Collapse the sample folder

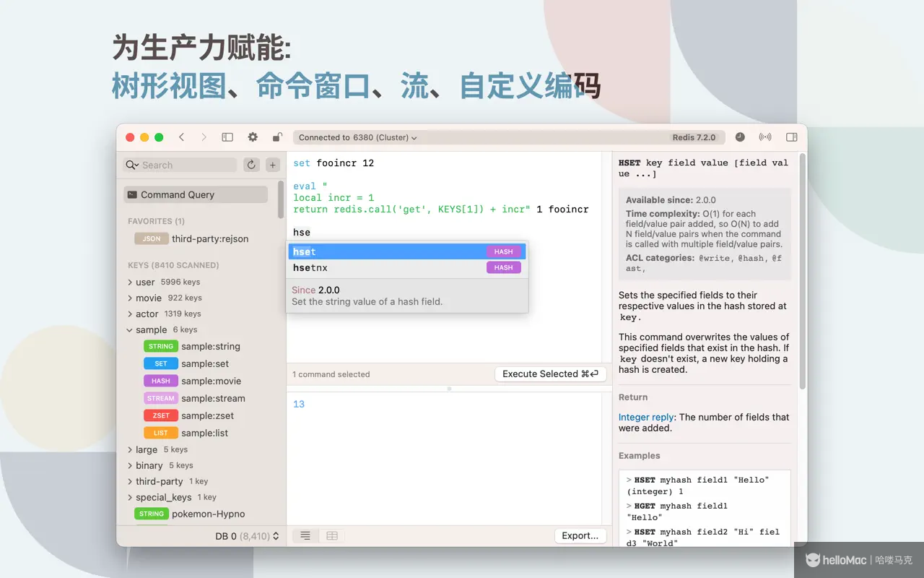click(130, 329)
